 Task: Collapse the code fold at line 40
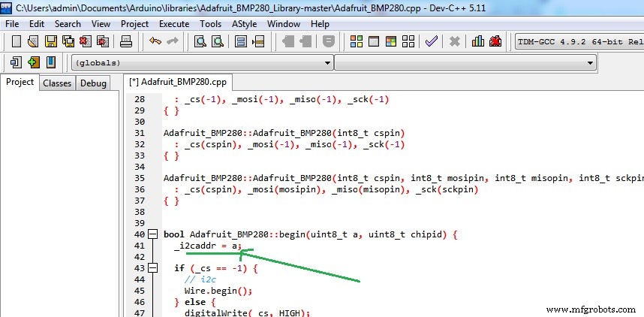pyautogui.click(x=153, y=234)
